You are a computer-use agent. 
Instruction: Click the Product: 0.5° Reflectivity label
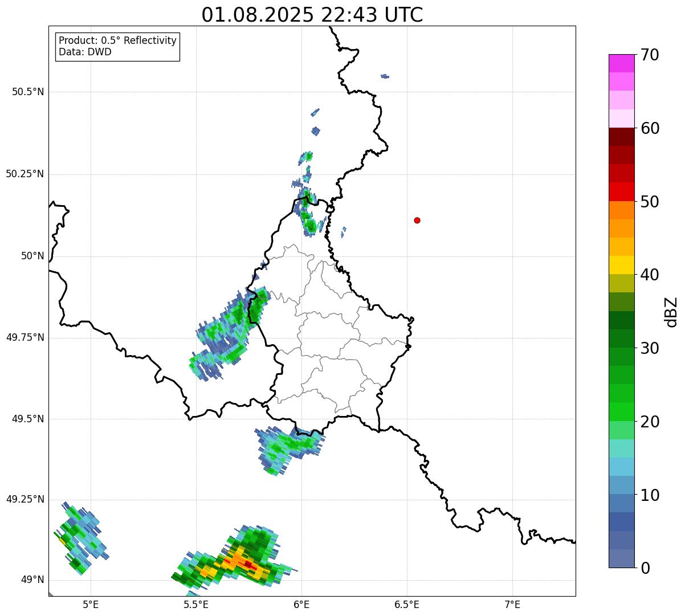(x=117, y=40)
